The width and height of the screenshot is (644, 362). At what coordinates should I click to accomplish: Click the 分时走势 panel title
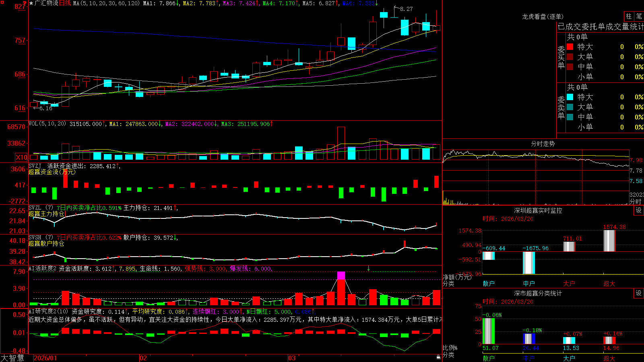[543, 144]
